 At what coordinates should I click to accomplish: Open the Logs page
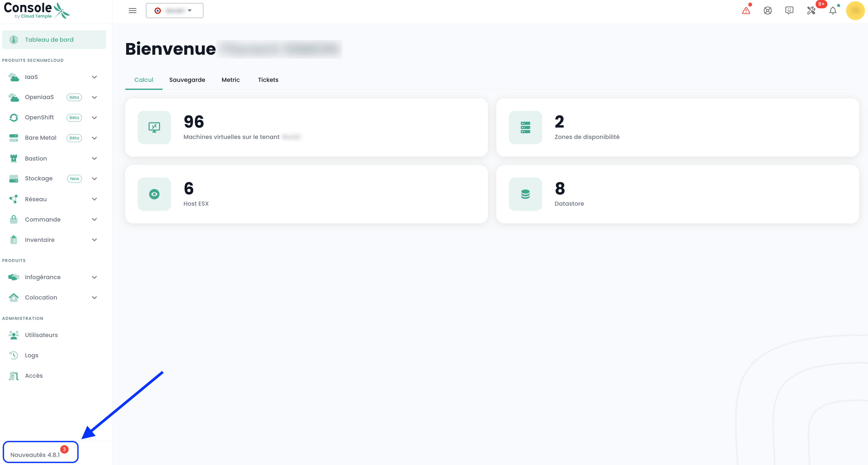[31, 355]
